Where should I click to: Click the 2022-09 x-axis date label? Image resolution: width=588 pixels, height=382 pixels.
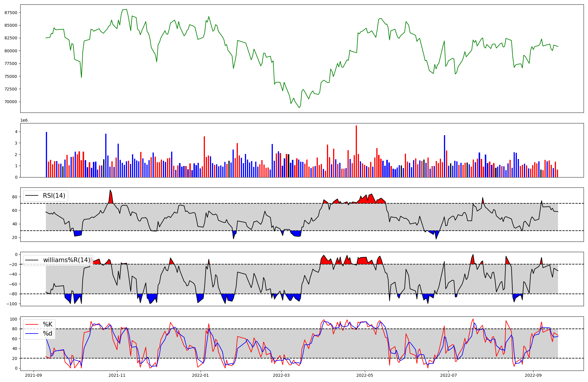[533, 375]
